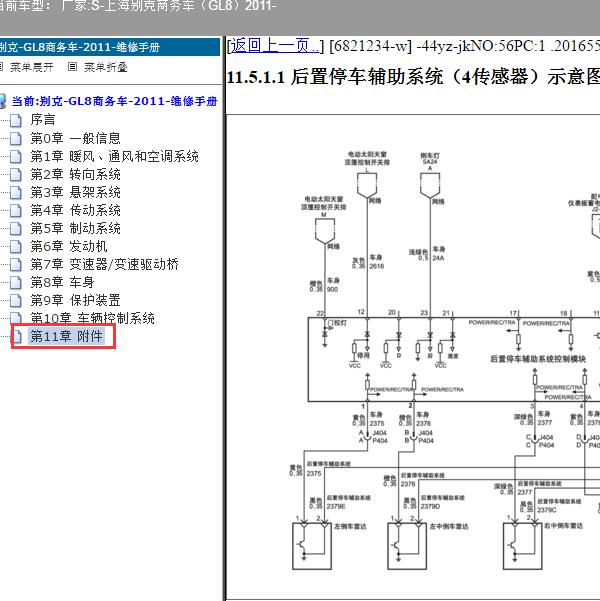The image size is (600, 601).
Task: Follow the 返回上一页 link
Action: (x=275, y=46)
